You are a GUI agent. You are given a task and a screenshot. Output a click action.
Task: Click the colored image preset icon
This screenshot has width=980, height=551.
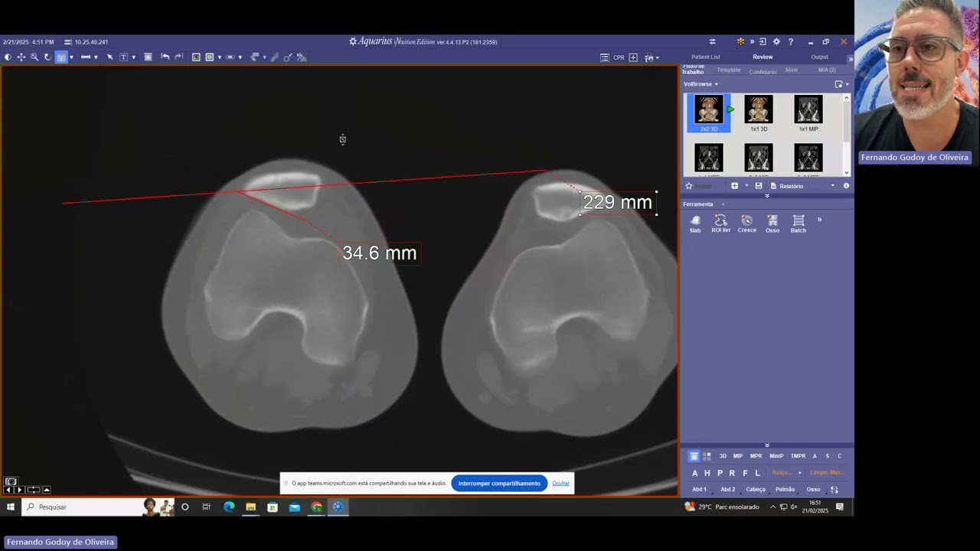coord(196,57)
